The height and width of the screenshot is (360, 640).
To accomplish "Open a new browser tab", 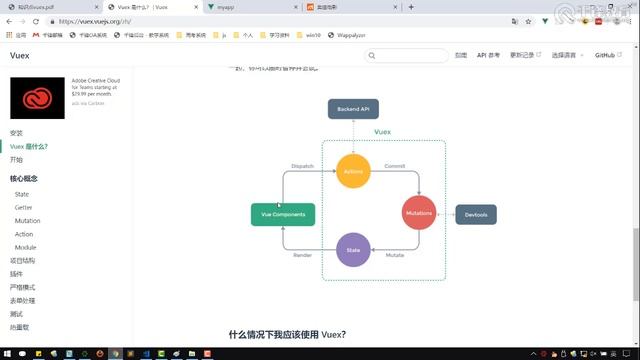I will 411,7.
